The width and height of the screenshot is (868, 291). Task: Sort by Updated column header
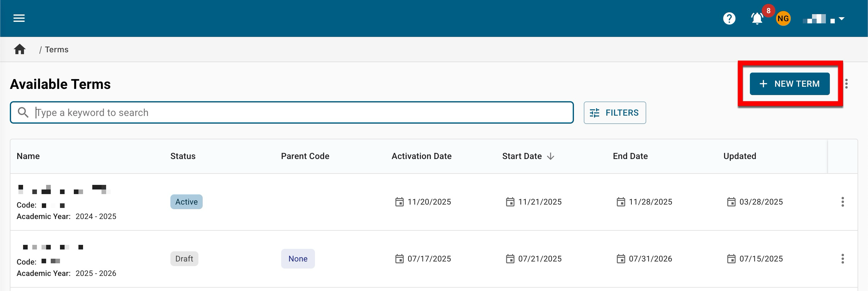(x=739, y=156)
